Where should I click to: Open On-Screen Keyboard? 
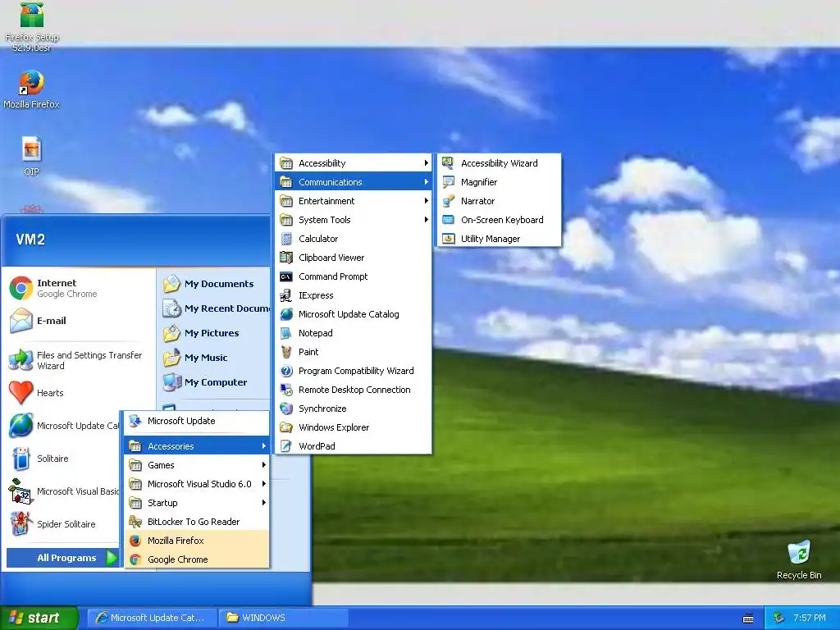coord(500,220)
